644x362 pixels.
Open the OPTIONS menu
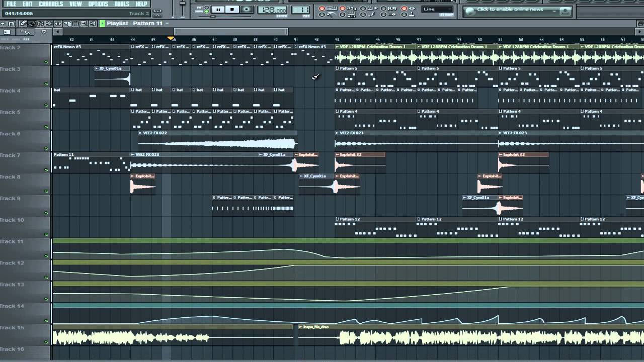click(98, 4)
